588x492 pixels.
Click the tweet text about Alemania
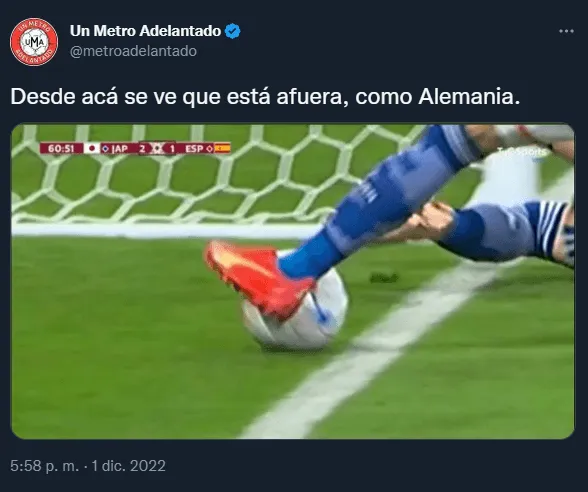point(265,97)
